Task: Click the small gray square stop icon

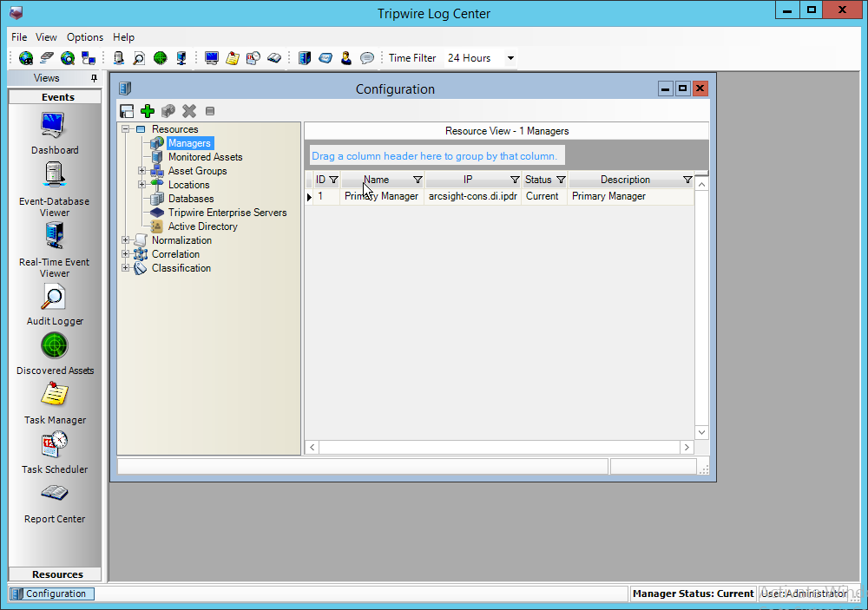Action: click(x=210, y=111)
